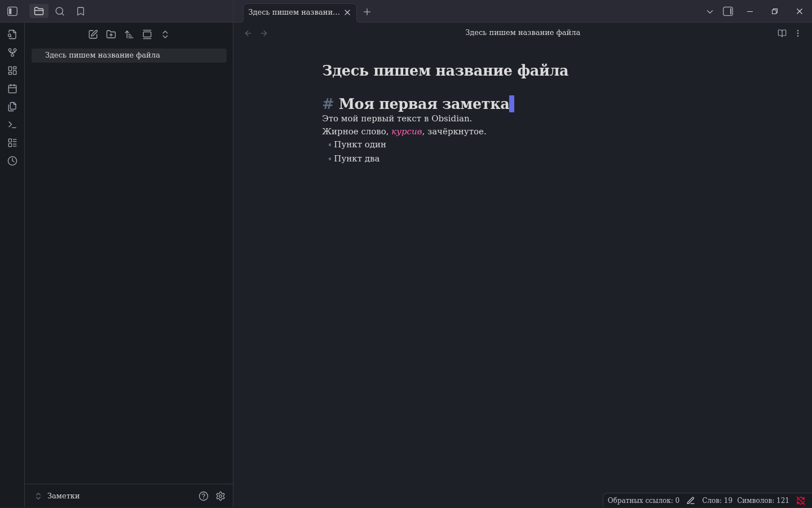Toggle the right sidebar visibility
The height and width of the screenshot is (508, 812).
tap(728, 11)
